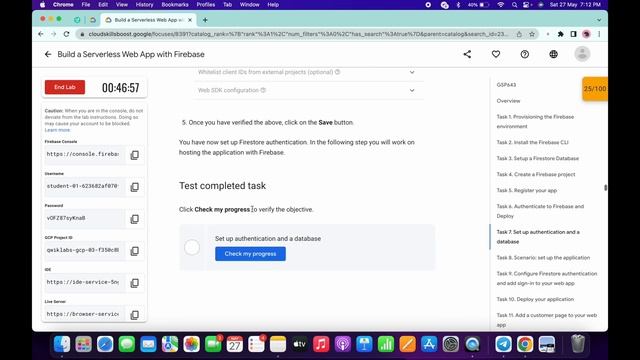The width and height of the screenshot is (640, 360).
Task: Click the Username text field
Action: 84,186
